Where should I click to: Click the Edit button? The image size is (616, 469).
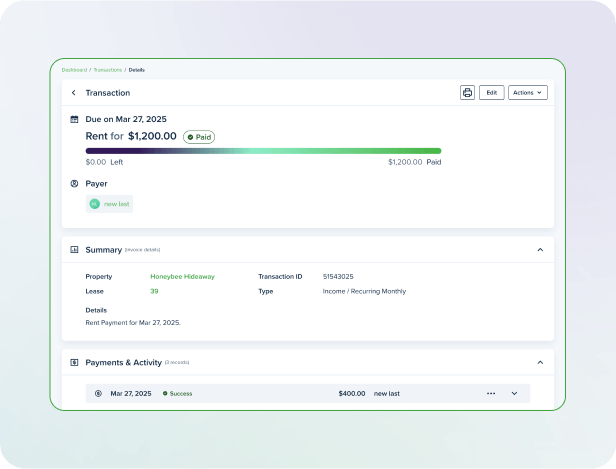coord(491,92)
